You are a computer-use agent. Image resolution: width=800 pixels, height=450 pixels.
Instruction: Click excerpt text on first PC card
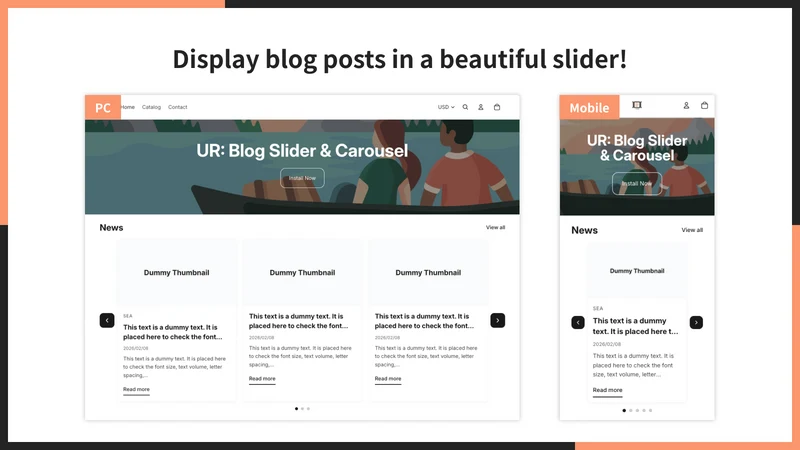(x=174, y=367)
